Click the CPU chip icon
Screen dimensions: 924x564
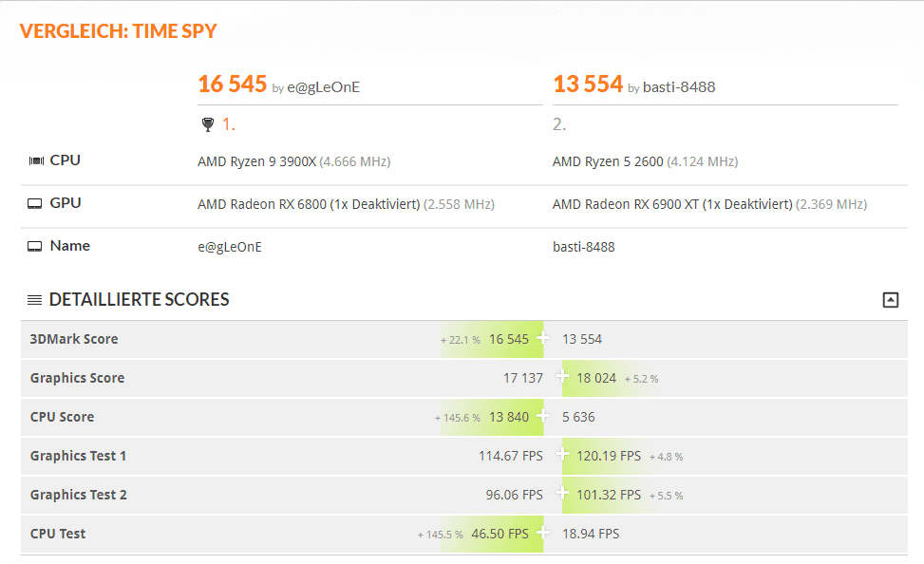[35, 160]
